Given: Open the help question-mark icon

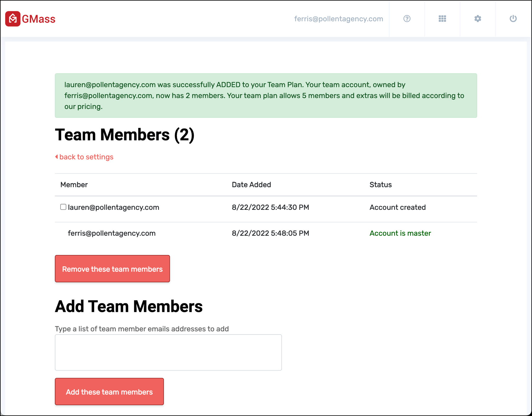Looking at the screenshot, I should [407, 19].
